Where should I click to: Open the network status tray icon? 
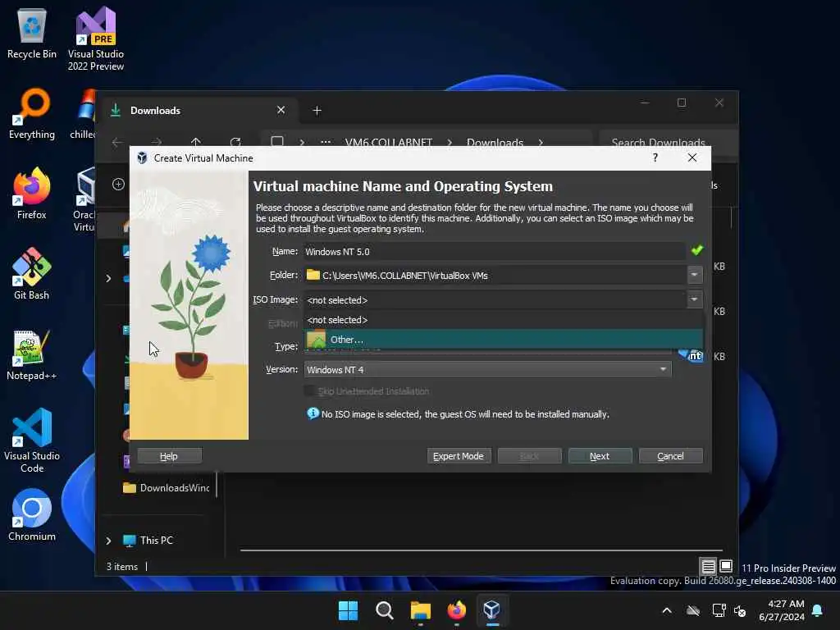(719, 610)
